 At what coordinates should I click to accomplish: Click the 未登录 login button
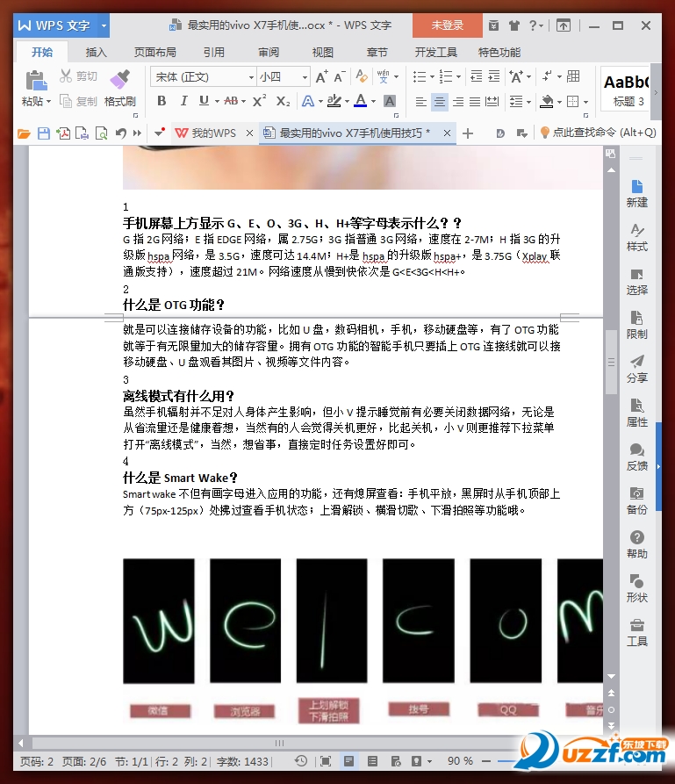[448, 25]
